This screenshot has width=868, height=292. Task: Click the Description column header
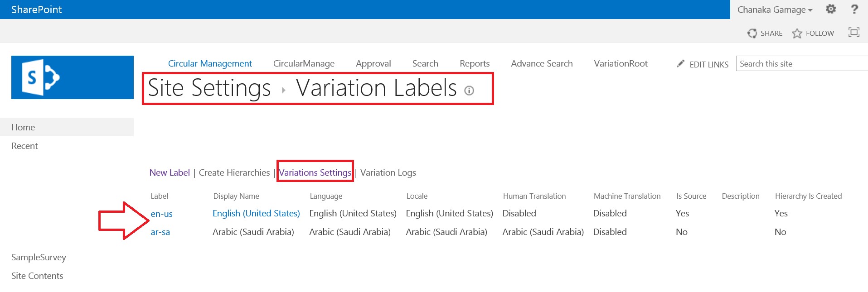click(741, 196)
